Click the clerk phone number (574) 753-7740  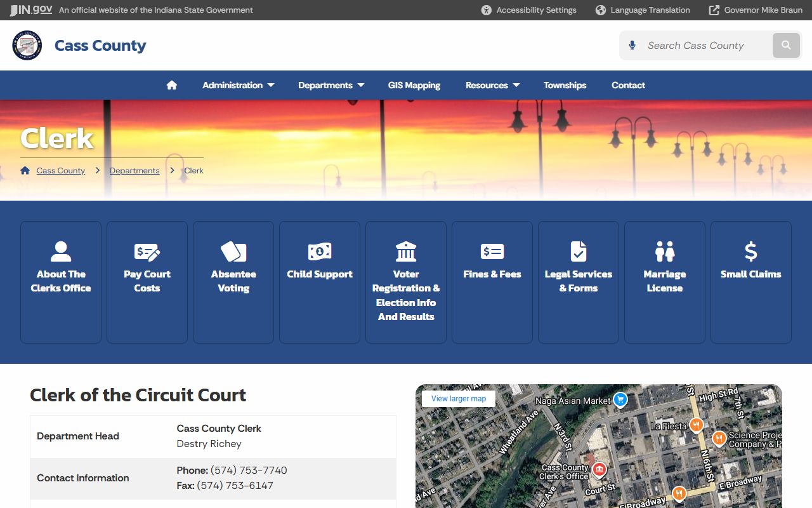pyautogui.click(x=249, y=471)
